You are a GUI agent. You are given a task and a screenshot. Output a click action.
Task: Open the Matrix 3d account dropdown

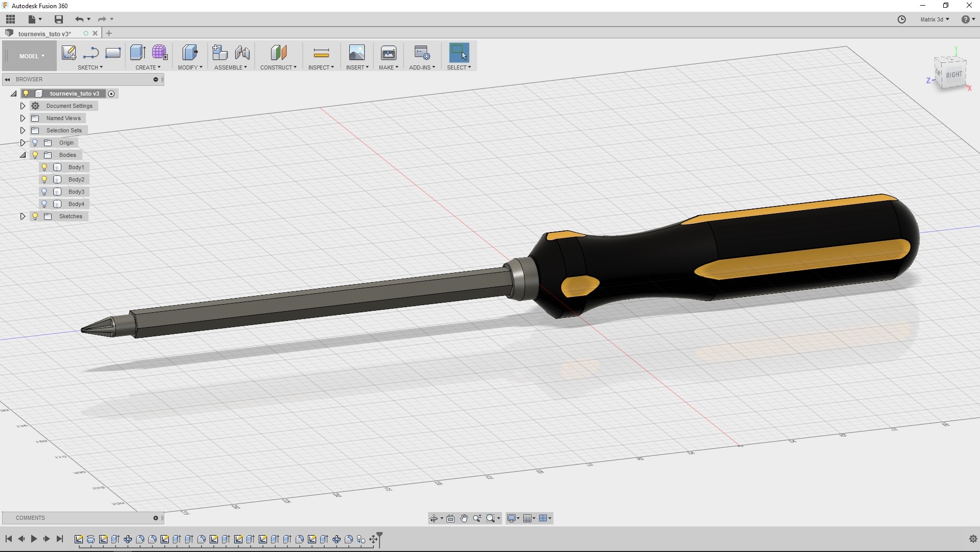934,19
